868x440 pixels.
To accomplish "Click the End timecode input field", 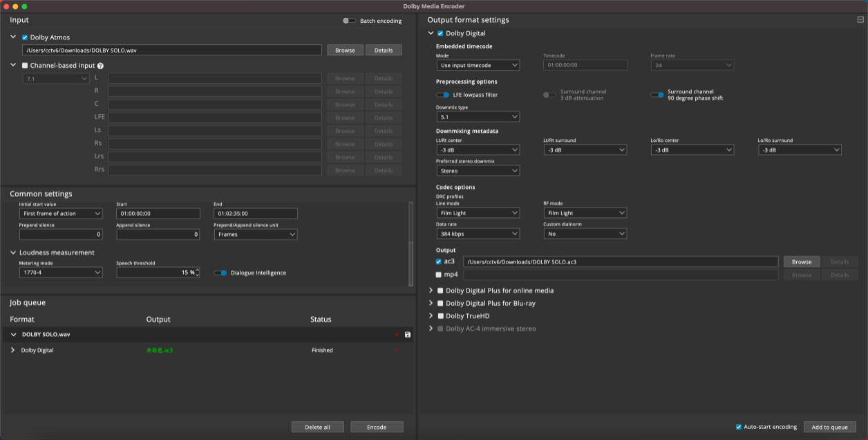I will coord(256,214).
